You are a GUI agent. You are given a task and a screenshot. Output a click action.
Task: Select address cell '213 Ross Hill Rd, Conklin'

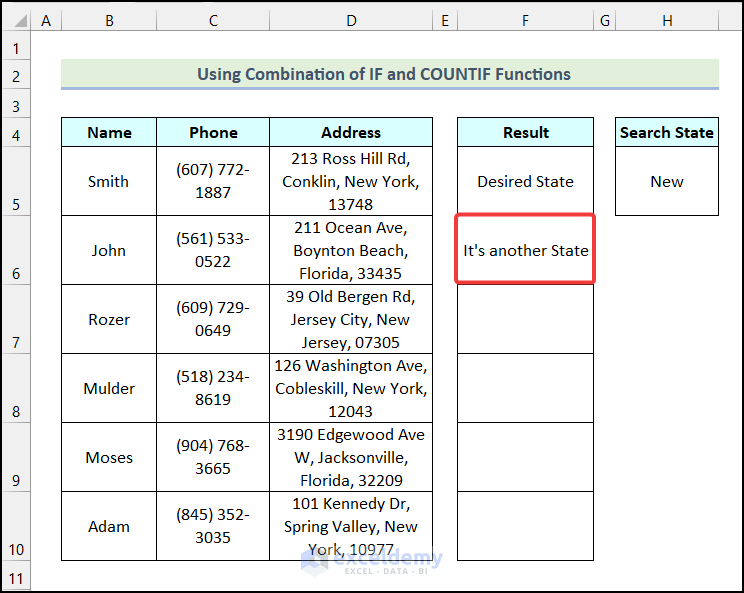point(351,181)
